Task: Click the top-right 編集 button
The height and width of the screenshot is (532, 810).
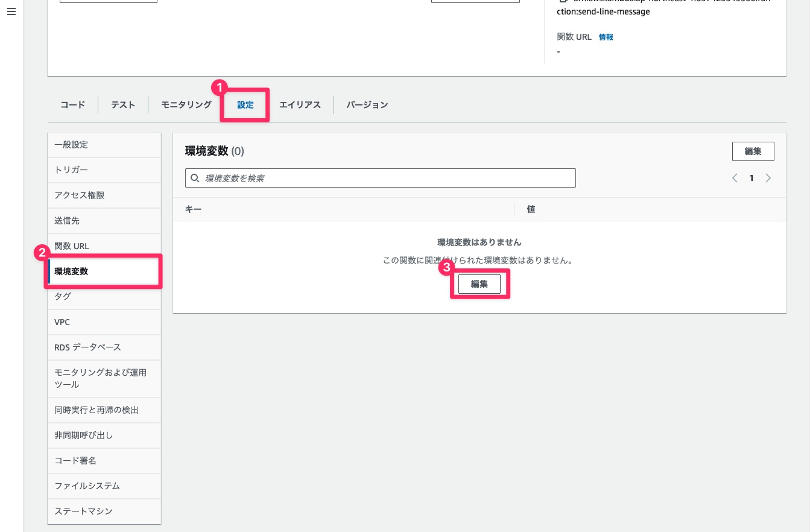Action: (753, 151)
